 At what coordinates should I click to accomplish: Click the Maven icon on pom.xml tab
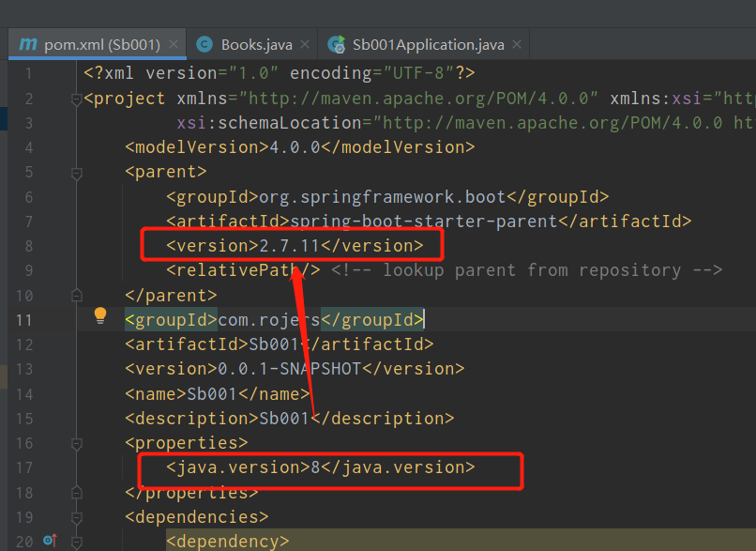tap(27, 44)
